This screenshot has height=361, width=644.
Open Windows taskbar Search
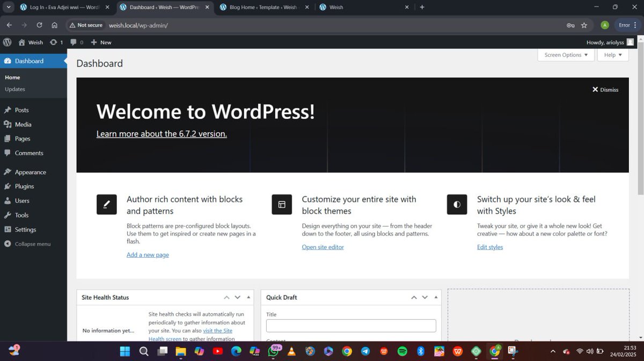[144, 351]
